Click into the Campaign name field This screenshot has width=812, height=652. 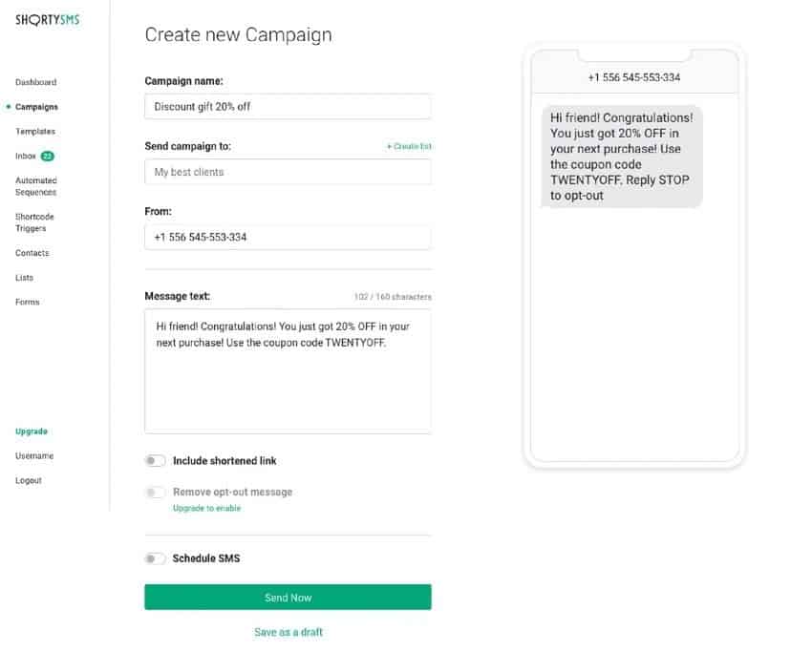[288, 107]
